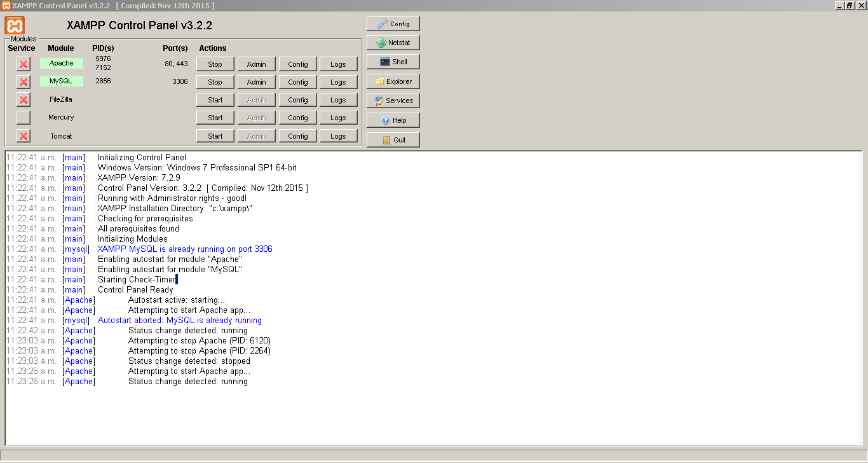Image resolution: width=868 pixels, height=463 pixels.
Task: Click the FileZilla module name
Action: (61, 99)
